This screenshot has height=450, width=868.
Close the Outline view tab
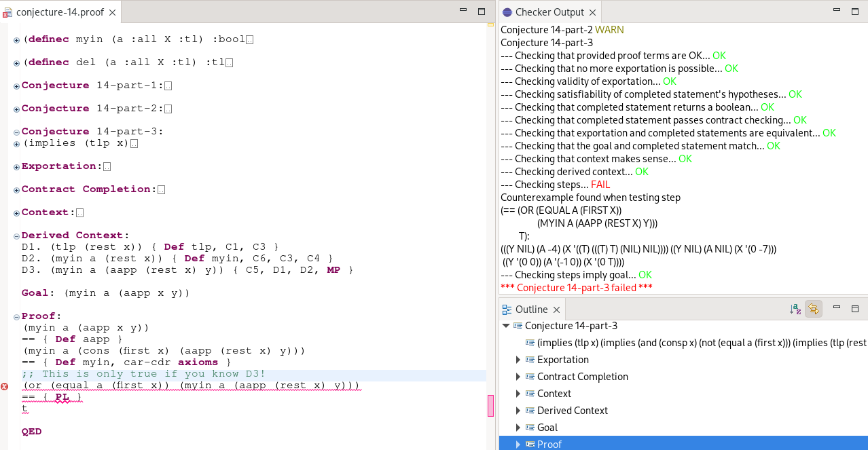point(556,310)
